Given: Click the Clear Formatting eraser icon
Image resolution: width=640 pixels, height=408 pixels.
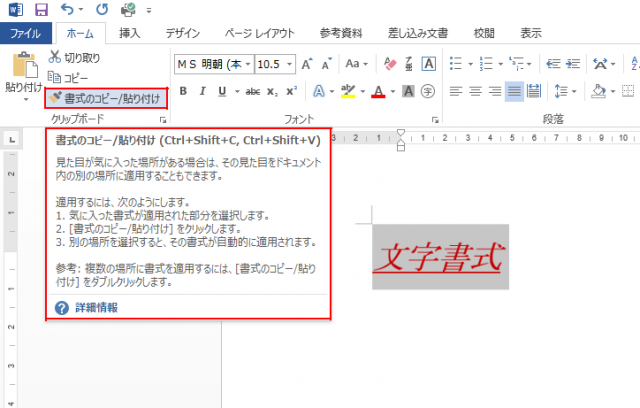Looking at the screenshot, I should 390,64.
